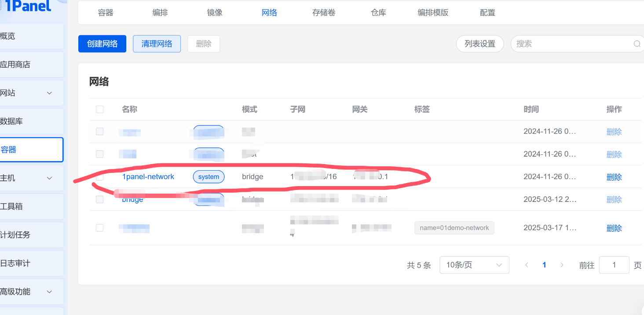This screenshot has height=315, width=644.
Task: Click the 创建网络 button
Action: pyautogui.click(x=102, y=44)
